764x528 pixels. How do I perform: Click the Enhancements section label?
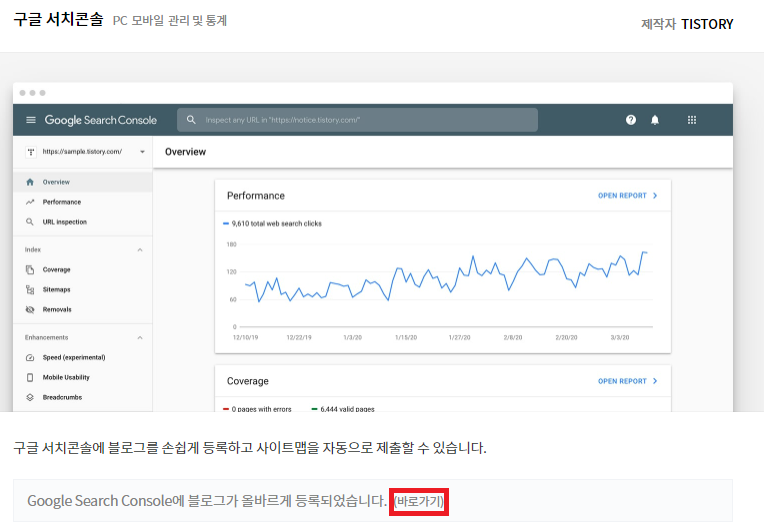point(46,338)
